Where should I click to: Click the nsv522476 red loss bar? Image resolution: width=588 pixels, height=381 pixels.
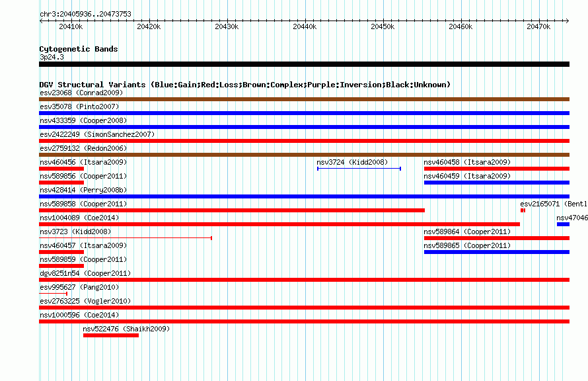111,335
